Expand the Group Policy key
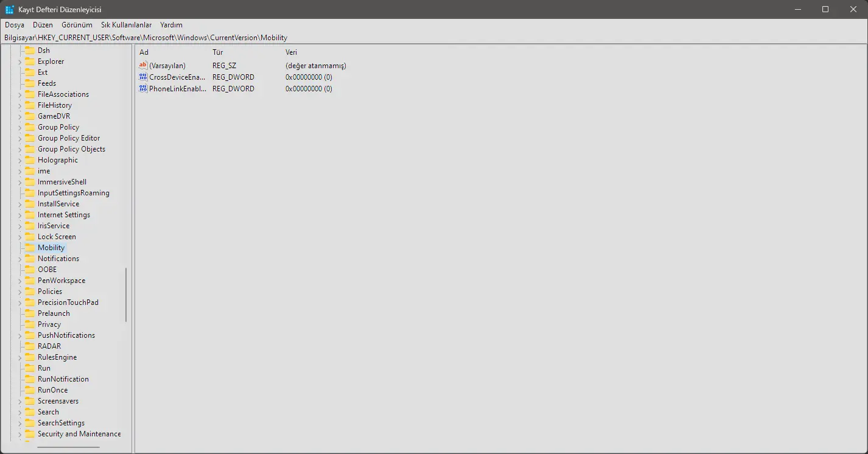Image resolution: width=868 pixels, height=454 pixels. (19, 127)
